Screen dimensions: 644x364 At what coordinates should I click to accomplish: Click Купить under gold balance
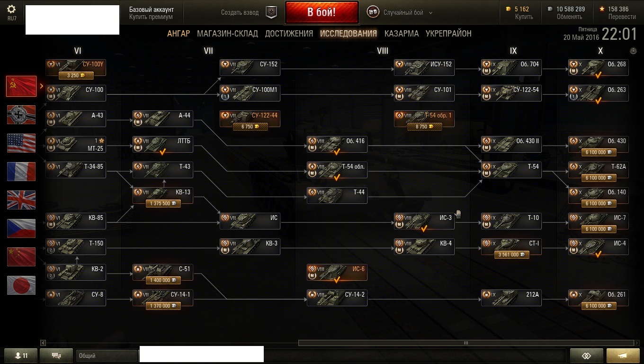(x=524, y=17)
